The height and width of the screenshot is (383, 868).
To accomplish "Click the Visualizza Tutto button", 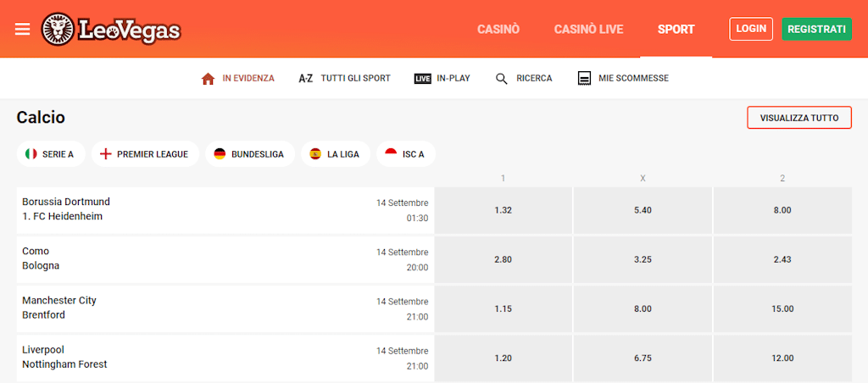I will click(x=798, y=118).
